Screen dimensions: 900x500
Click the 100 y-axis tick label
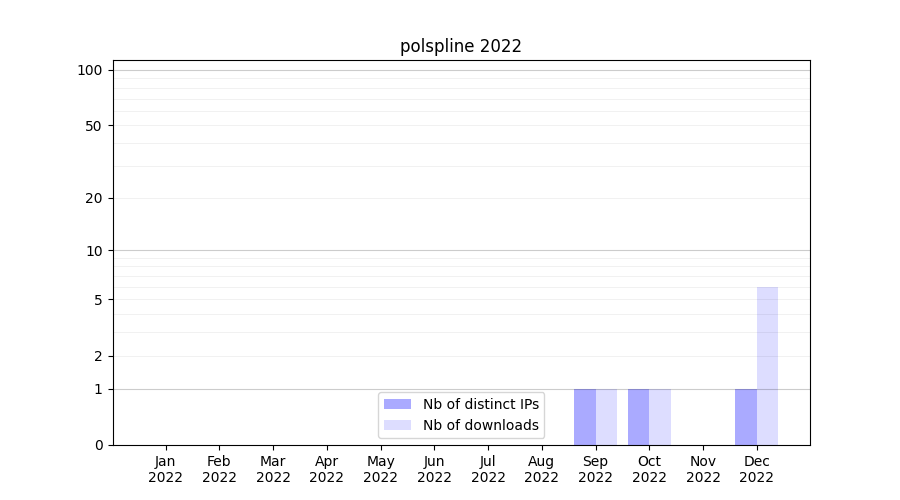90,70
